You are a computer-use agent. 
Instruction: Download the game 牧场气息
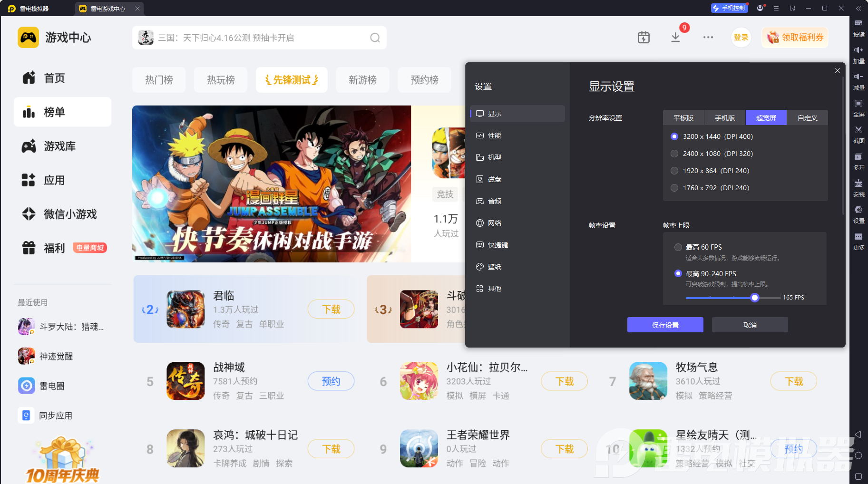(x=794, y=381)
